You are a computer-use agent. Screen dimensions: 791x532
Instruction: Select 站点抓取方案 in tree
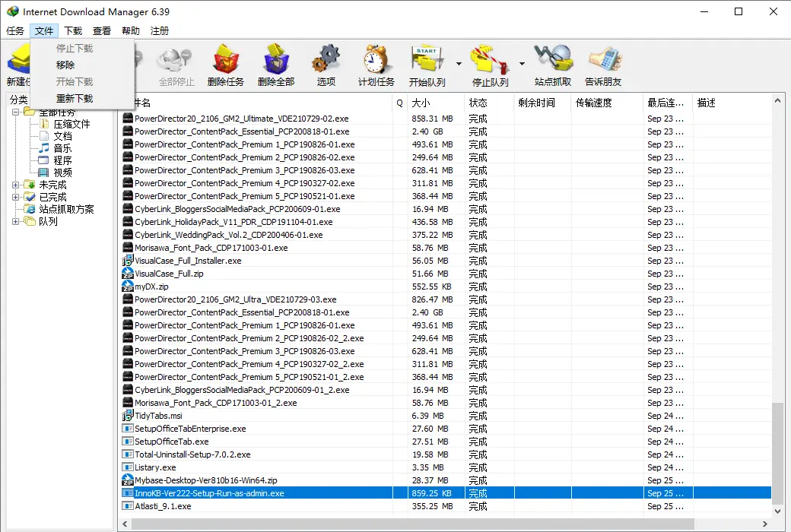[x=66, y=209]
